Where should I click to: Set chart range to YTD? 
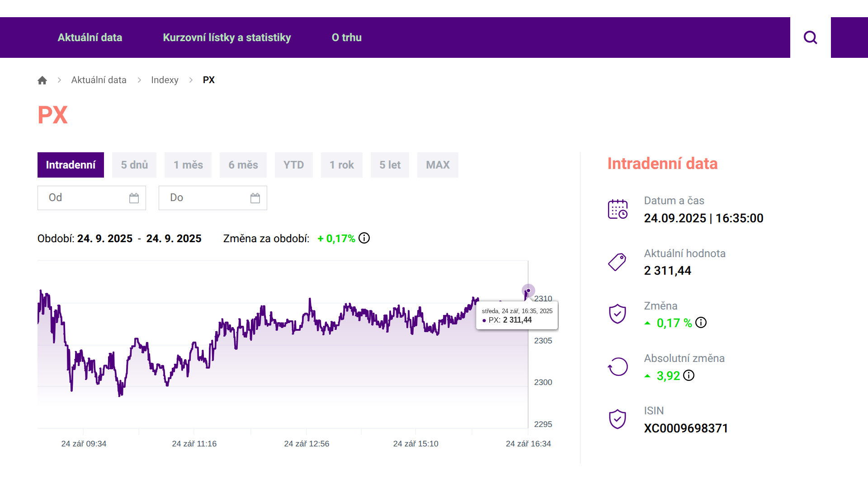coord(294,165)
